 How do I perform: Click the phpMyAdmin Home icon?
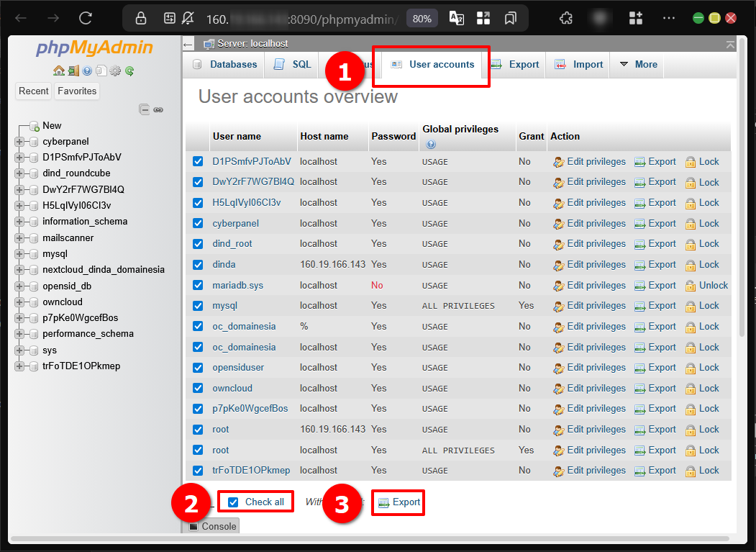[x=59, y=71]
